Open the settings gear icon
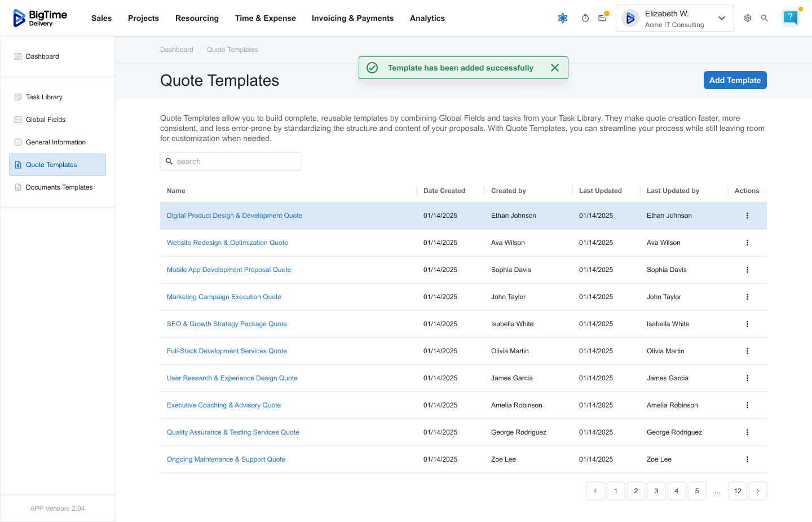The width and height of the screenshot is (812, 522). click(x=748, y=18)
